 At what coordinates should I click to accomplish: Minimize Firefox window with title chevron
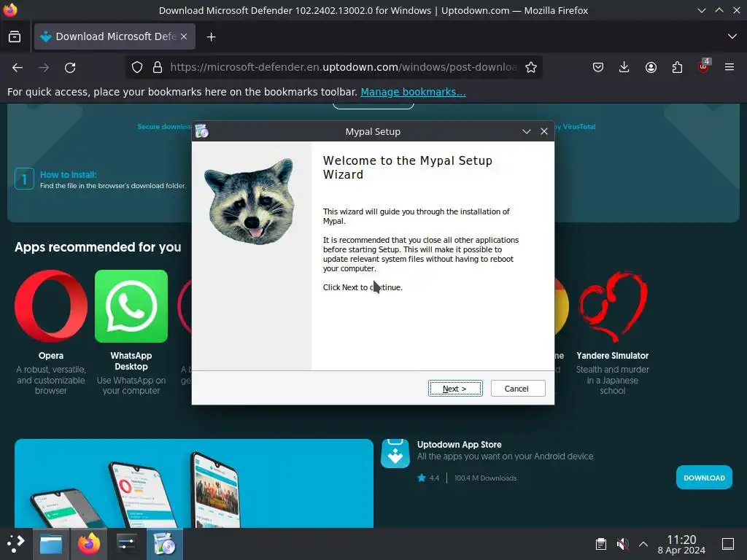(x=701, y=10)
